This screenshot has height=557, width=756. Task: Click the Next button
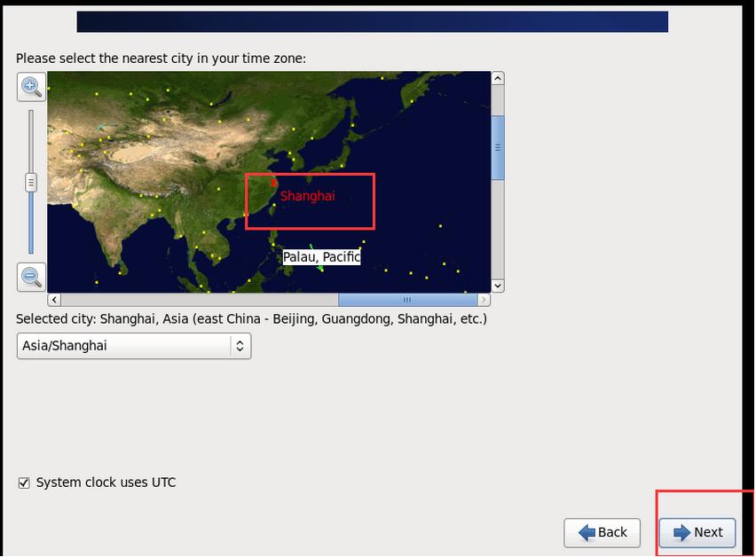[697, 532]
